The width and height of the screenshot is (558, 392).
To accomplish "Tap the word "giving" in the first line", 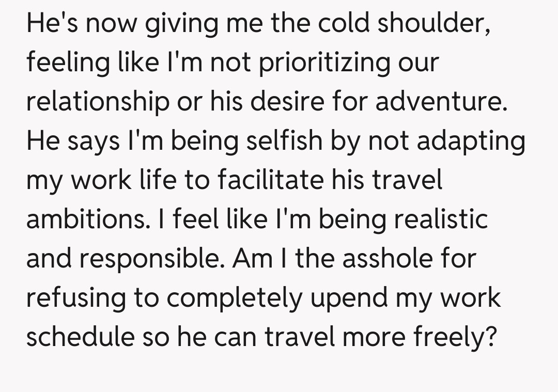I will pos(180,25).
